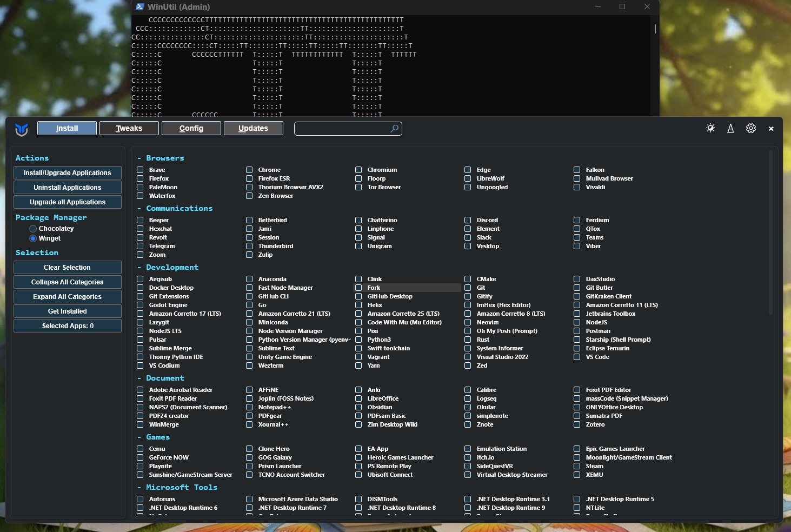The image size is (791, 532).
Task: Select the Winget package manager radio
Action: (33, 238)
